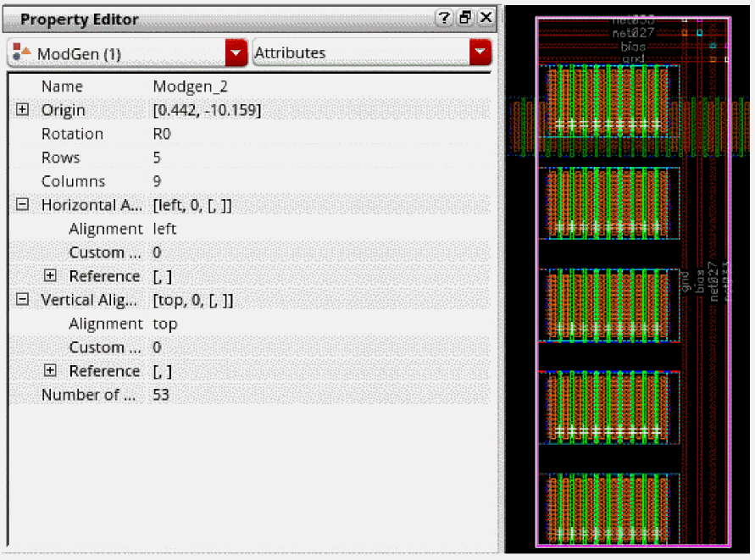Open the ModGen (1) object dropdown

236,53
